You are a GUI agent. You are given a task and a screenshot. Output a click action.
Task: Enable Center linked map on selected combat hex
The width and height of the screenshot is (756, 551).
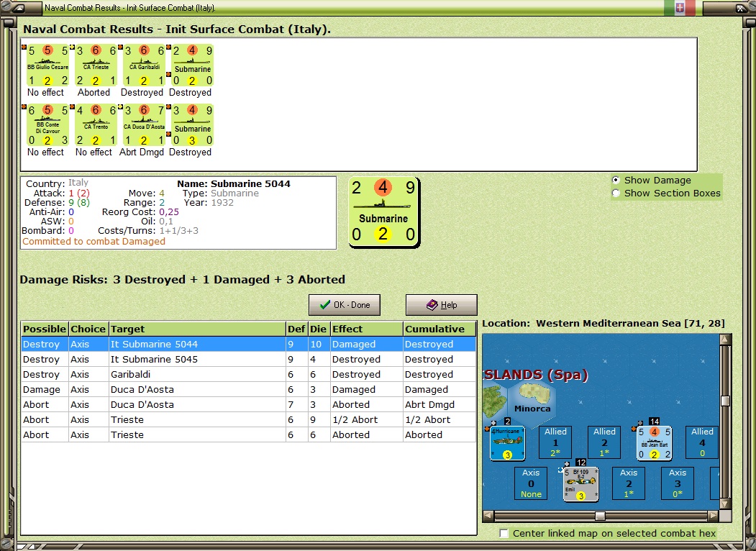[504, 533]
